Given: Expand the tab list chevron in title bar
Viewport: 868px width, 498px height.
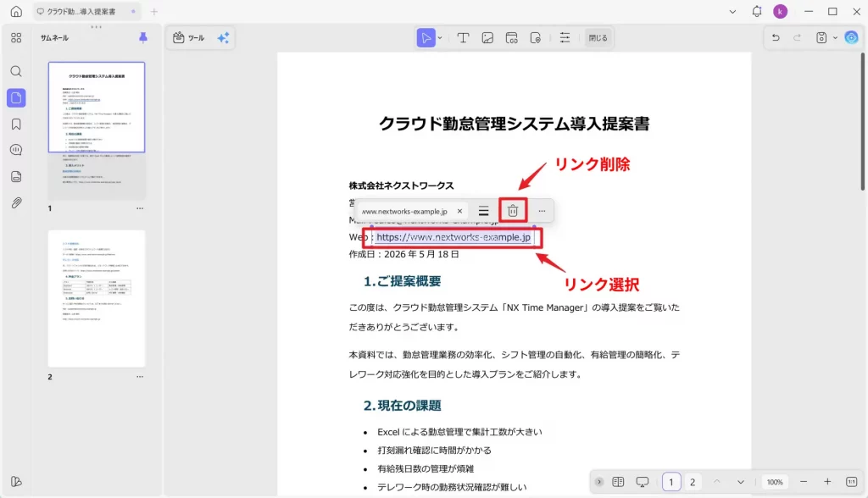Looking at the screenshot, I should 732,11.
